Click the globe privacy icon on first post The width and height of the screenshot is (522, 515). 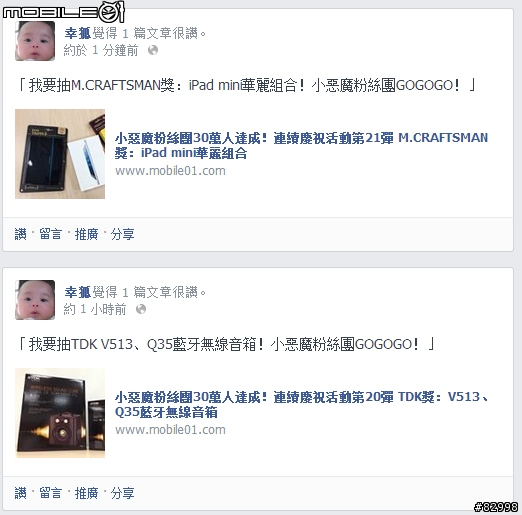coord(153,50)
